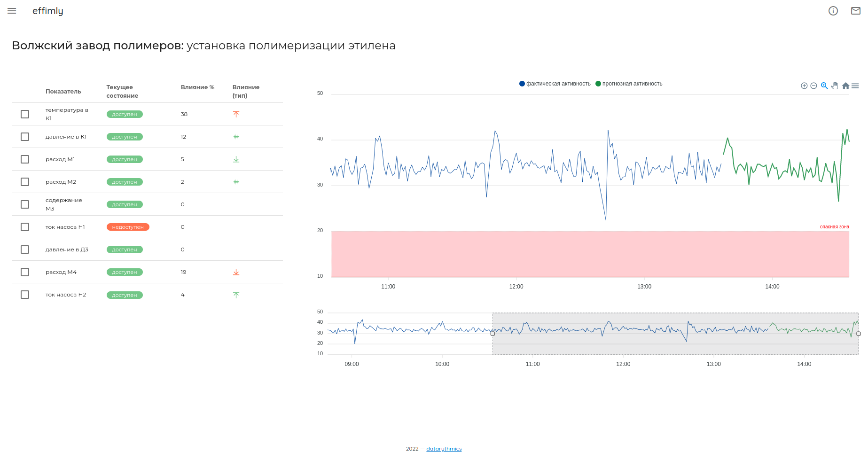Open the datarythmics footer link
The width and height of the screenshot is (868, 460).
click(444, 449)
